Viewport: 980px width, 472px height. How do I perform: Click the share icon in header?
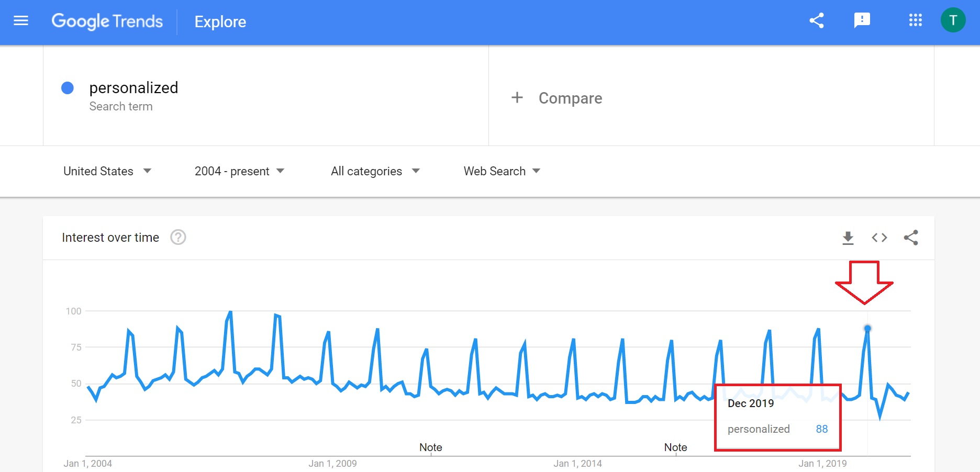(x=817, y=21)
